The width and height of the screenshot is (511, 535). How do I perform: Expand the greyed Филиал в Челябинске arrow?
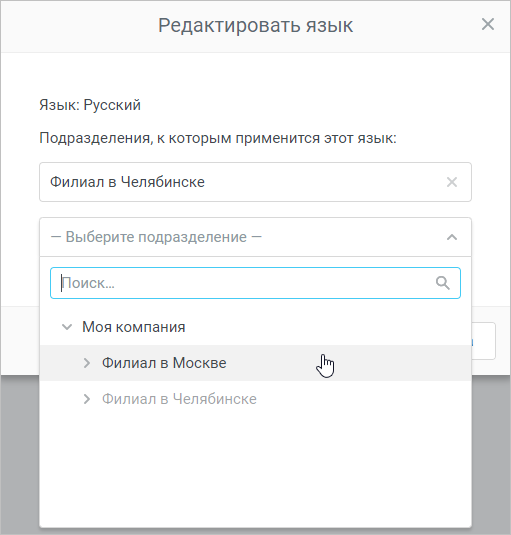tap(87, 399)
